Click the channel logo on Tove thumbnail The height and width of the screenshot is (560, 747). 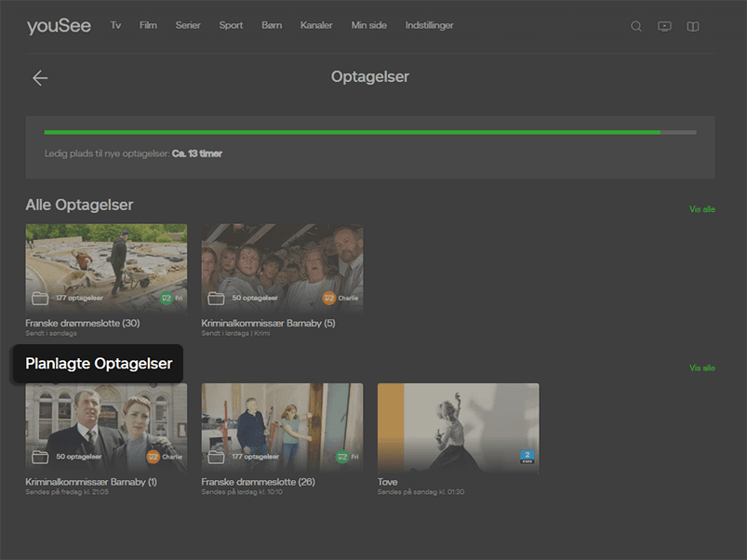tap(527, 457)
